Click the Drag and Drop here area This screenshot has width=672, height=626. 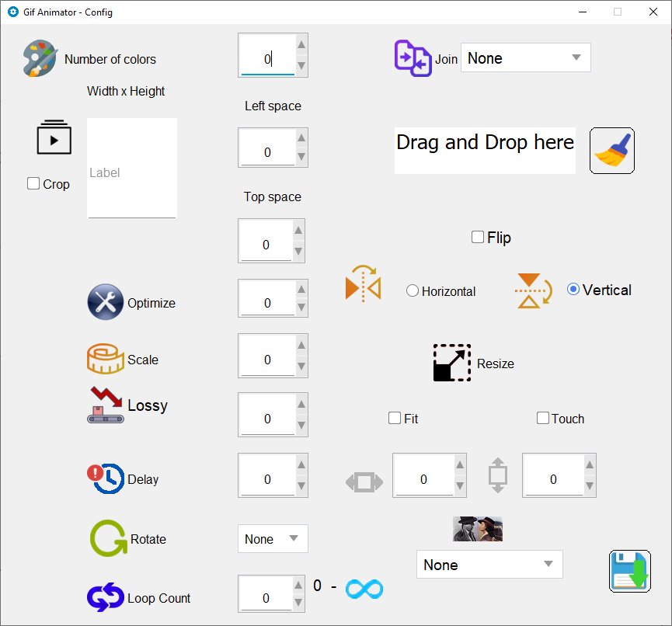485,151
